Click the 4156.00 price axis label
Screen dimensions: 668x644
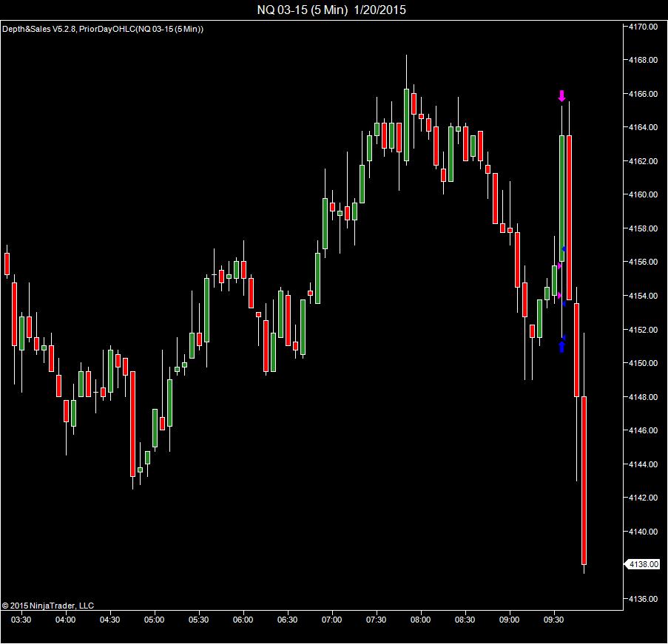coord(644,262)
